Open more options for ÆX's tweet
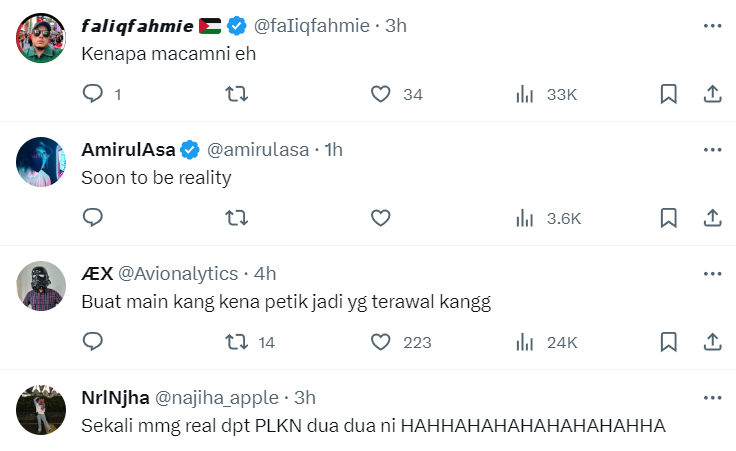This screenshot has width=736, height=451. pos(712,274)
